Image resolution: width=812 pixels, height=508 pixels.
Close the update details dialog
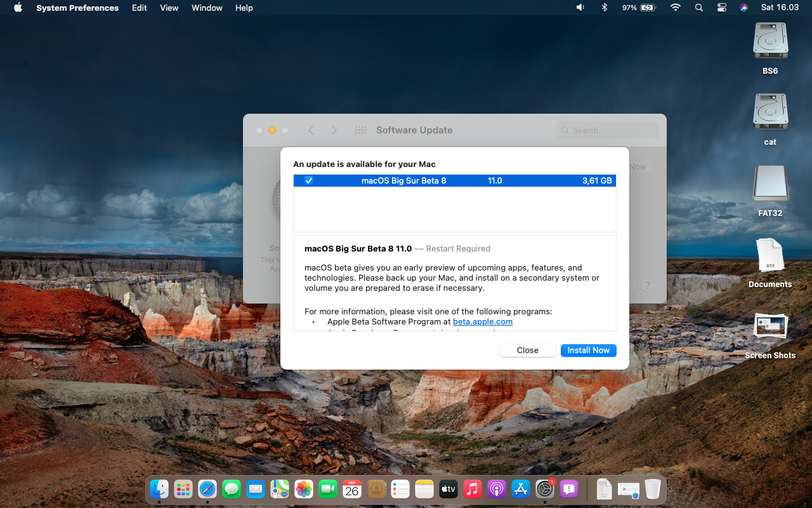point(527,351)
